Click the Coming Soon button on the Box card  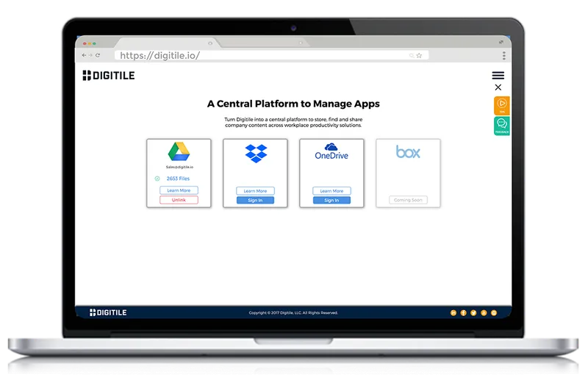coord(408,200)
